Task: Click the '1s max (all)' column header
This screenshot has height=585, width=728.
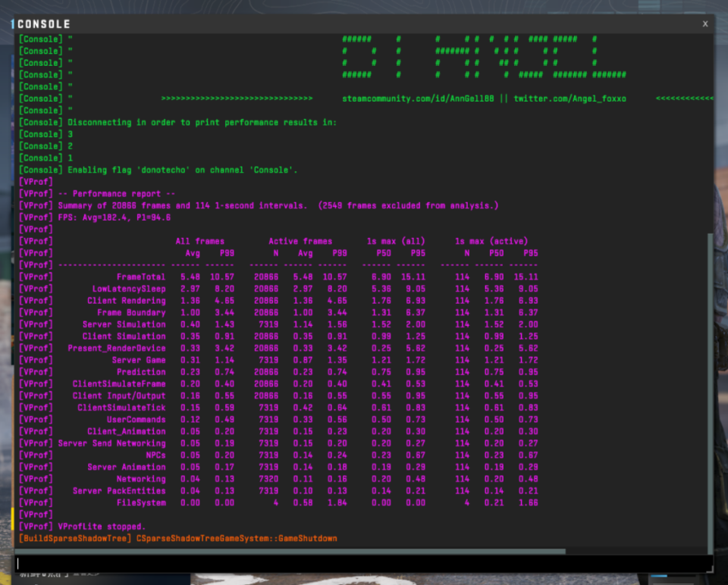Action: 396,241
